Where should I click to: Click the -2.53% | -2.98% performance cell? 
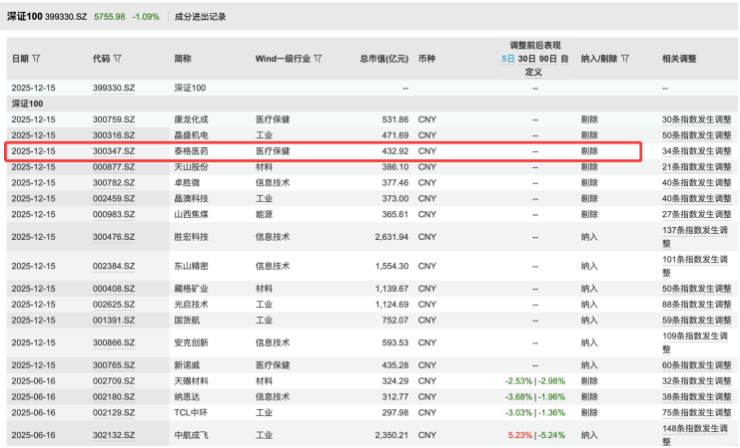(x=535, y=381)
